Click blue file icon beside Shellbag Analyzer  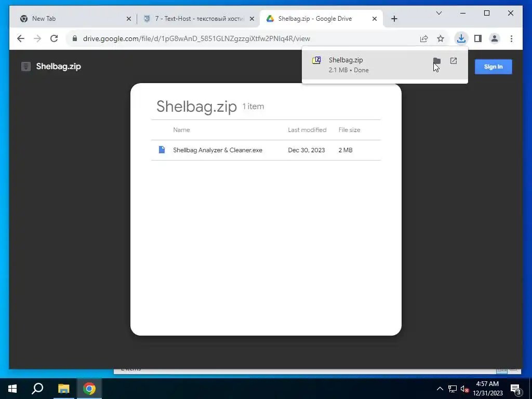click(x=162, y=150)
